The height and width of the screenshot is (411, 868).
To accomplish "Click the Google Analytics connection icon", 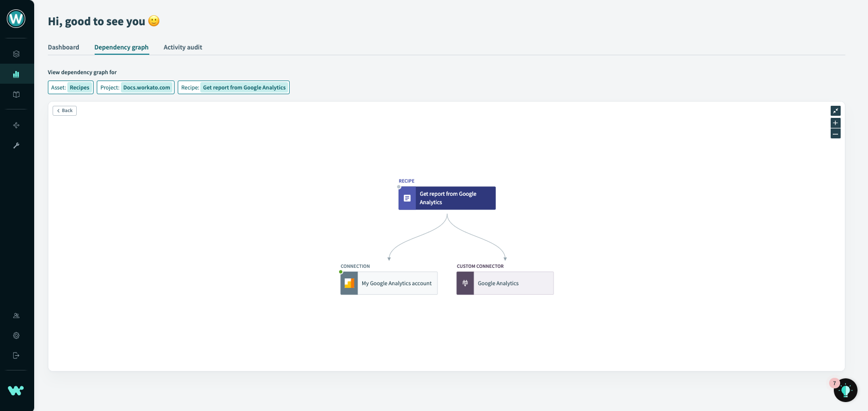I will pos(349,283).
